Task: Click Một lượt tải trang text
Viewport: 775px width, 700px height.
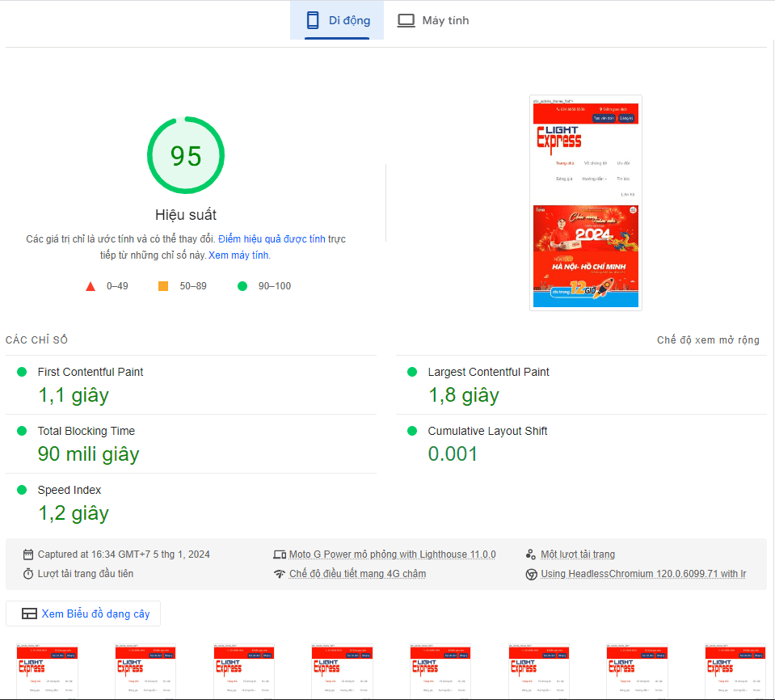Action: point(578,555)
